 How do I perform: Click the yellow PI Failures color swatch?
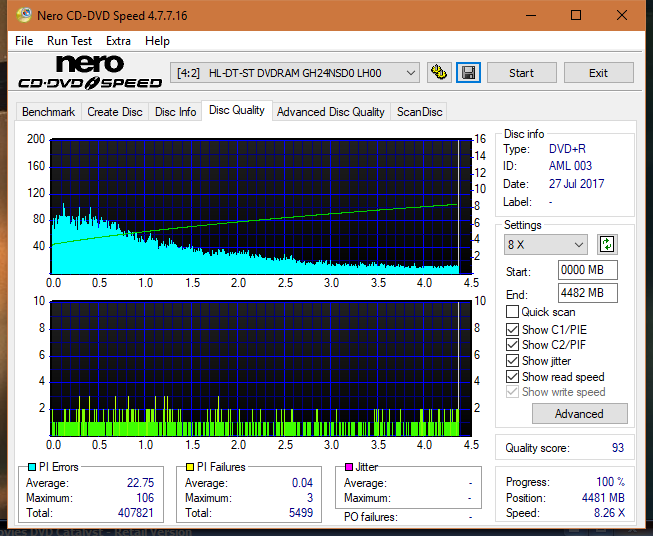coord(190,467)
